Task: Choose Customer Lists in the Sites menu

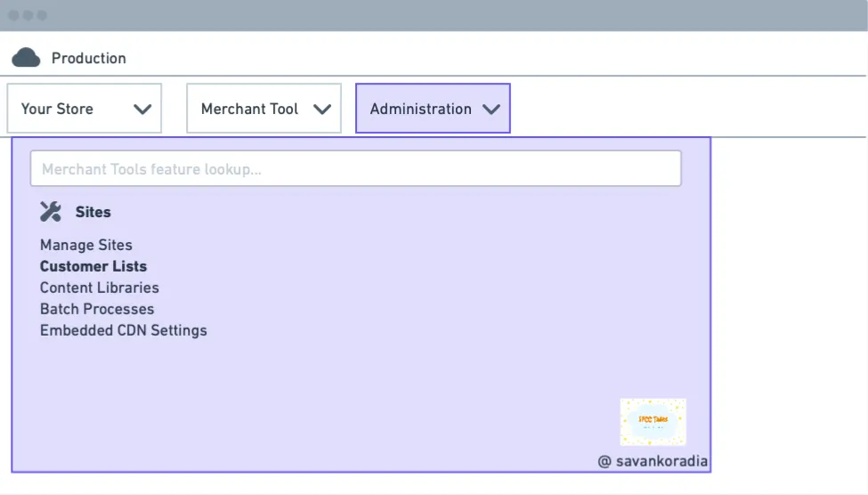Action: point(93,266)
